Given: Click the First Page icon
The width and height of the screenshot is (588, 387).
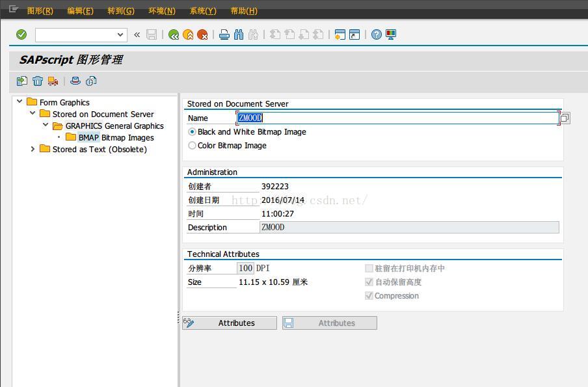Looking at the screenshot, I should click(x=275, y=34).
